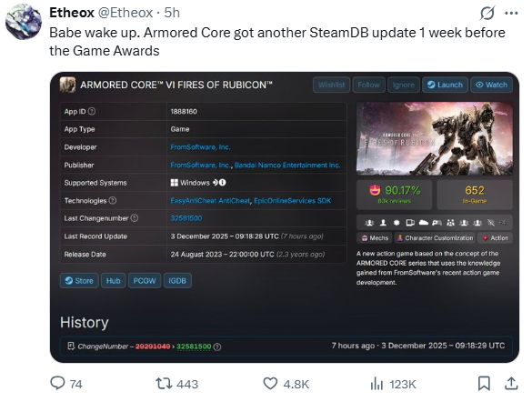Click the SteamDB Watch button
Viewport: 532px width, 402px height.
pyautogui.click(x=491, y=85)
